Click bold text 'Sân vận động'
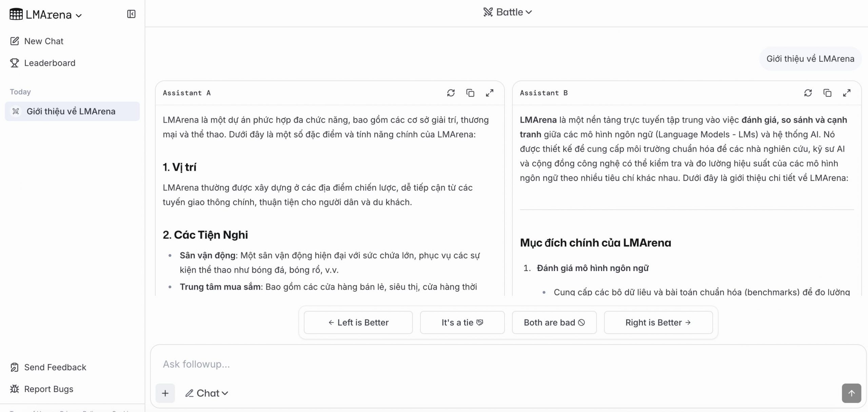The width and height of the screenshot is (868, 412). [x=208, y=255]
